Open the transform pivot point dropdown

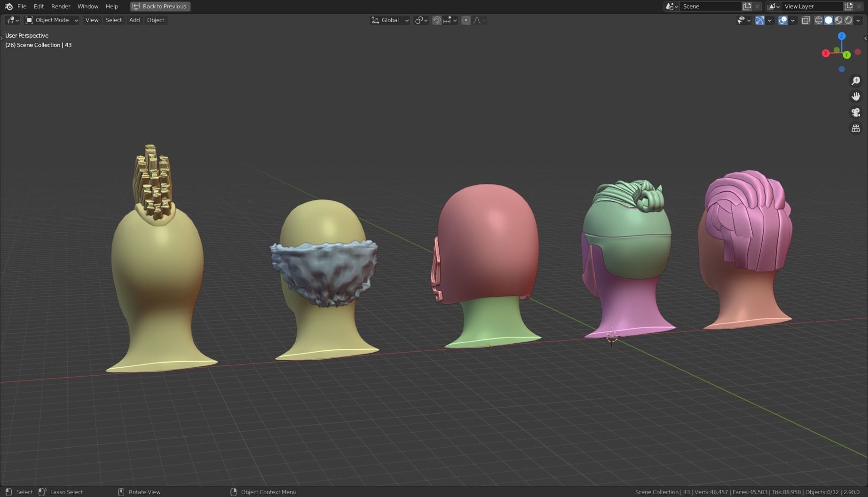[421, 20]
